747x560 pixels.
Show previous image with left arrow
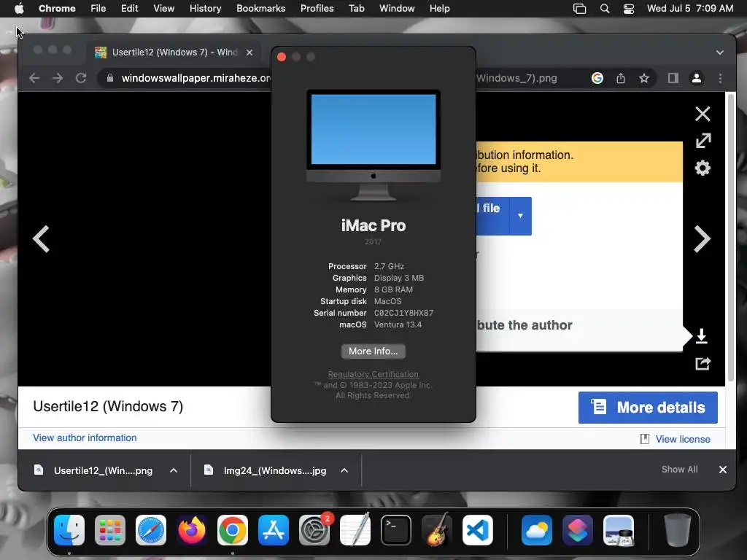pos(42,238)
